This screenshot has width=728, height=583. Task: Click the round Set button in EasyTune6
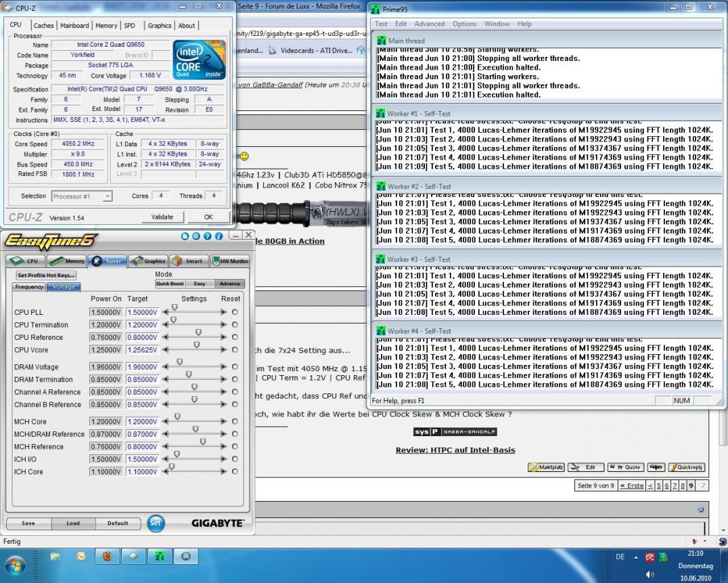[156, 523]
